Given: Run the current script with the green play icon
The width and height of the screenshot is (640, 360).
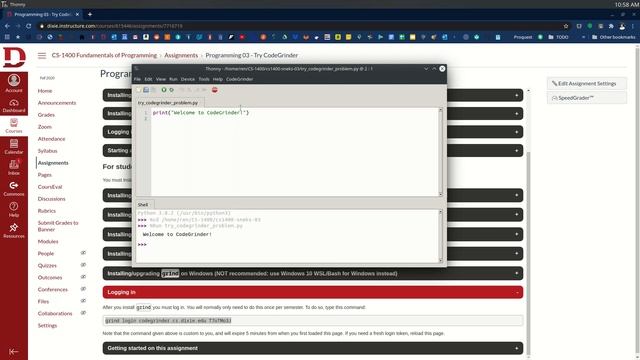Looking at the screenshot, I should (164, 90).
